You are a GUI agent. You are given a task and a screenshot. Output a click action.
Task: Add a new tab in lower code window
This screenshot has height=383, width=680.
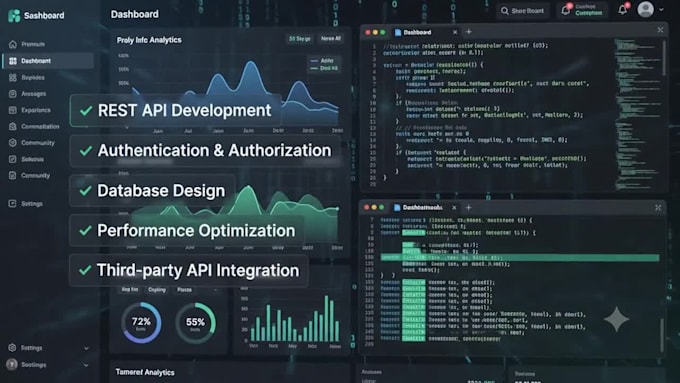pyautogui.click(x=468, y=207)
